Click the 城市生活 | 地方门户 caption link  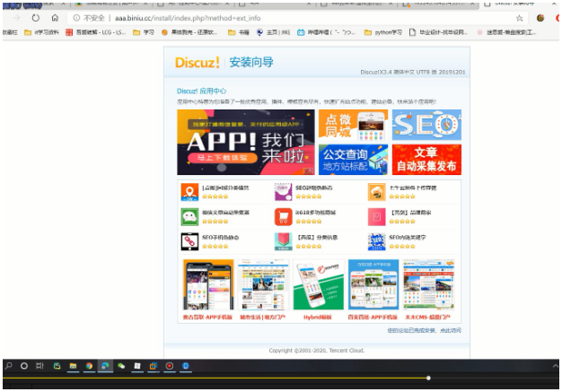tap(263, 318)
